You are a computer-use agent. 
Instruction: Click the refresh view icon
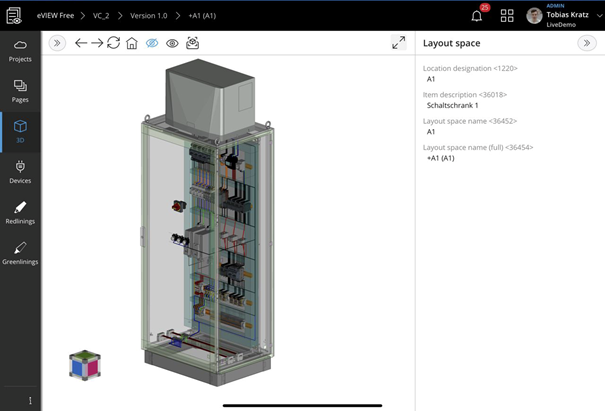[x=114, y=43]
